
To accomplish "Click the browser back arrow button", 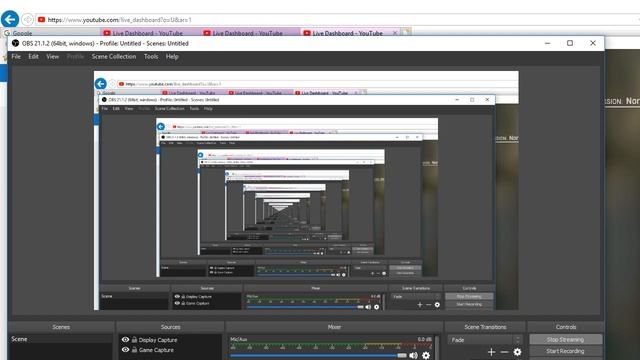I will pyautogui.click(x=10, y=19).
